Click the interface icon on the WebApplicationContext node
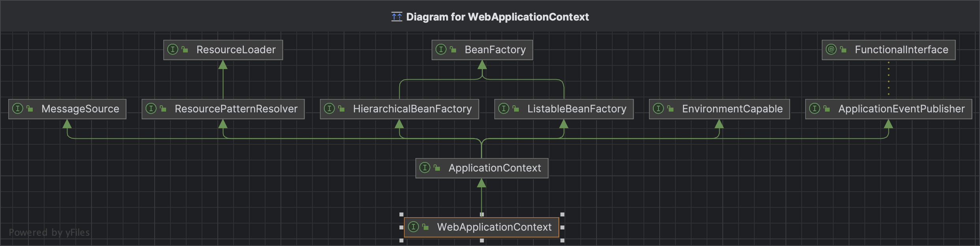The image size is (980, 246). pyautogui.click(x=413, y=227)
